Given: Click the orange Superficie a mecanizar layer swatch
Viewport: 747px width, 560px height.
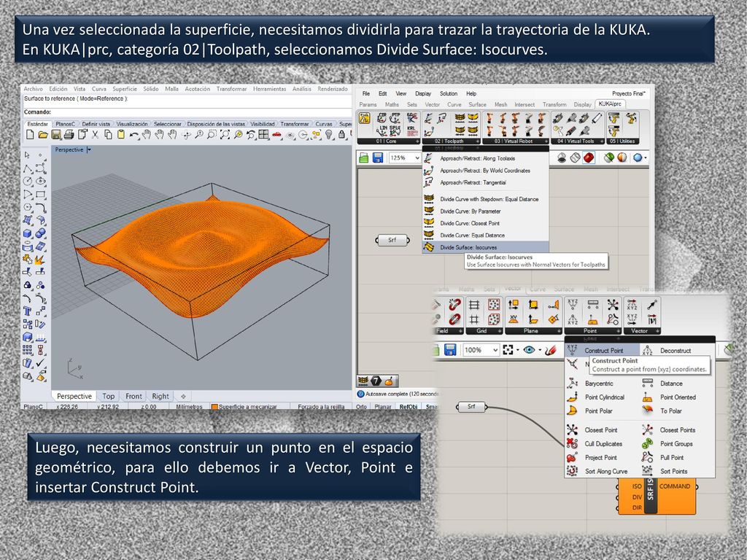Looking at the screenshot, I should 214,407.
